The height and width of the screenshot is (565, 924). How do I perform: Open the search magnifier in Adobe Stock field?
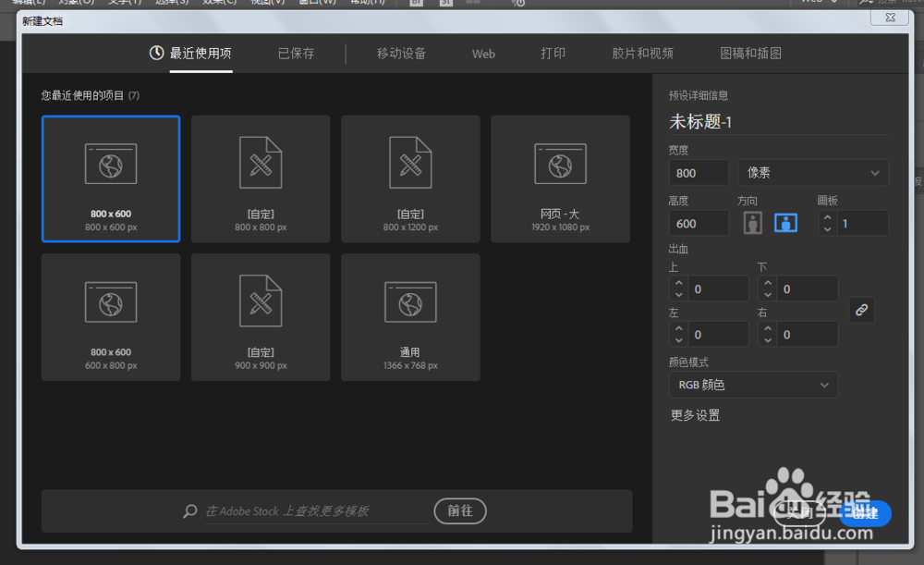click(189, 510)
